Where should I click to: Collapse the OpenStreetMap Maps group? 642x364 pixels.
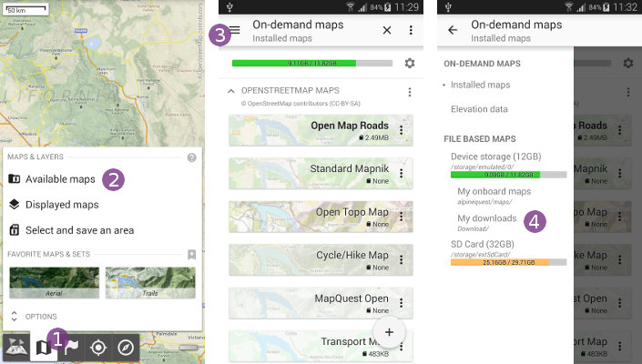point(231,91)
